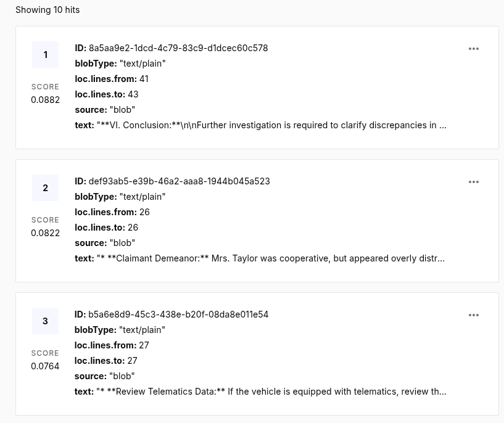
Task: Select the ID starting with 8a5aa9e2
Action: (x=178, y=48)
